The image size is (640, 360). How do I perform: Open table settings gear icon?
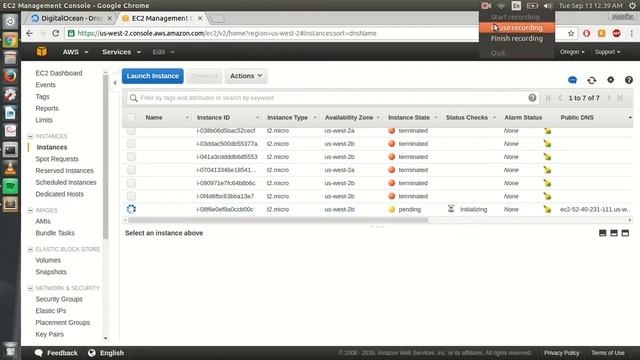[610, 80]
